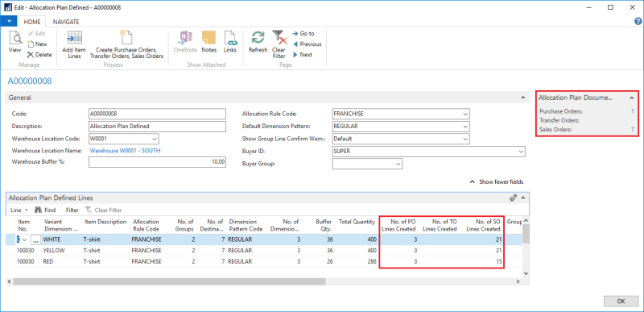644x312 pixels.
Task: Click Total Quantity 286 cell
Action: pyautogui.click(x=372, y=261)
